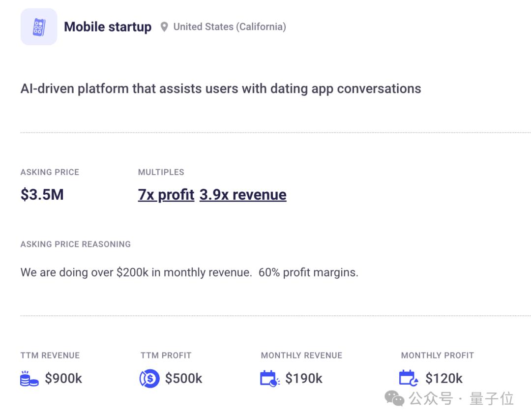Click the WeChat watermark logo icon

coord(394,398)
